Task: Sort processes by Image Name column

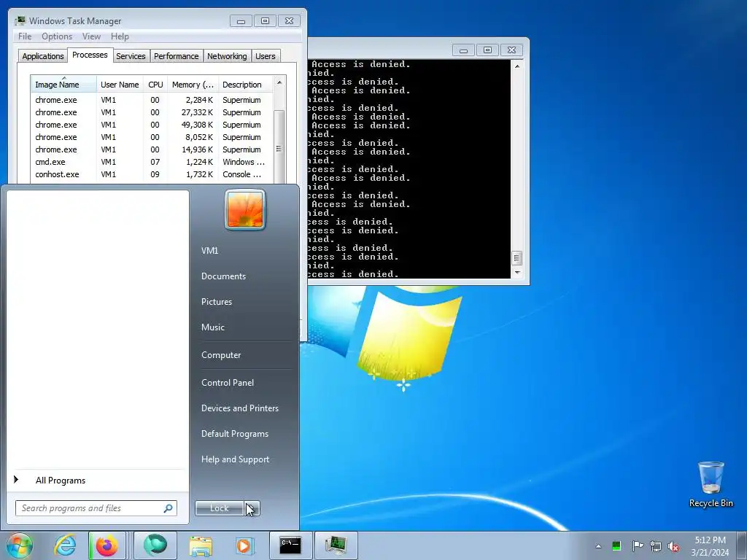Action: pos(64,85)
